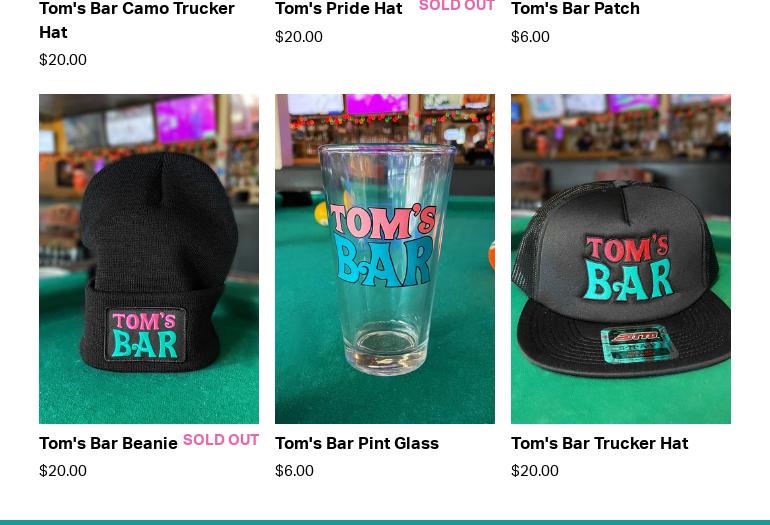
Task: Click the SOLD OUT label beside Tom's Pride Hat
Action: click(457, 6)
